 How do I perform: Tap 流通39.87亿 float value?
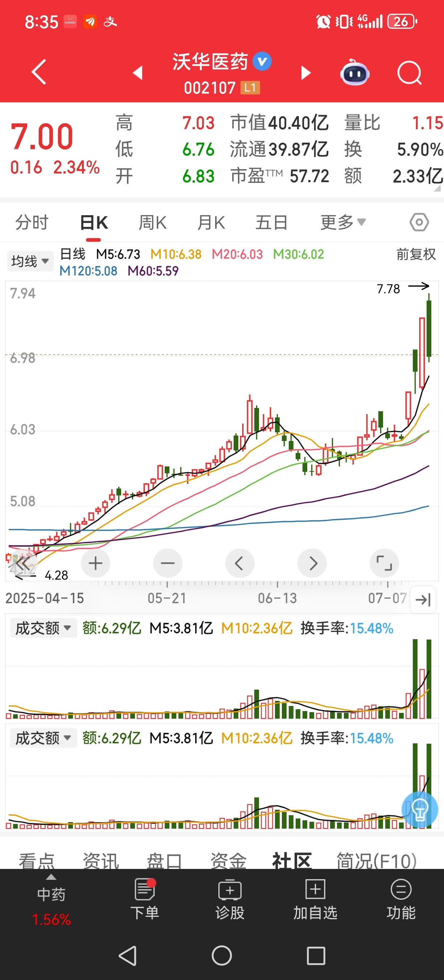click(x=279, y=149)
